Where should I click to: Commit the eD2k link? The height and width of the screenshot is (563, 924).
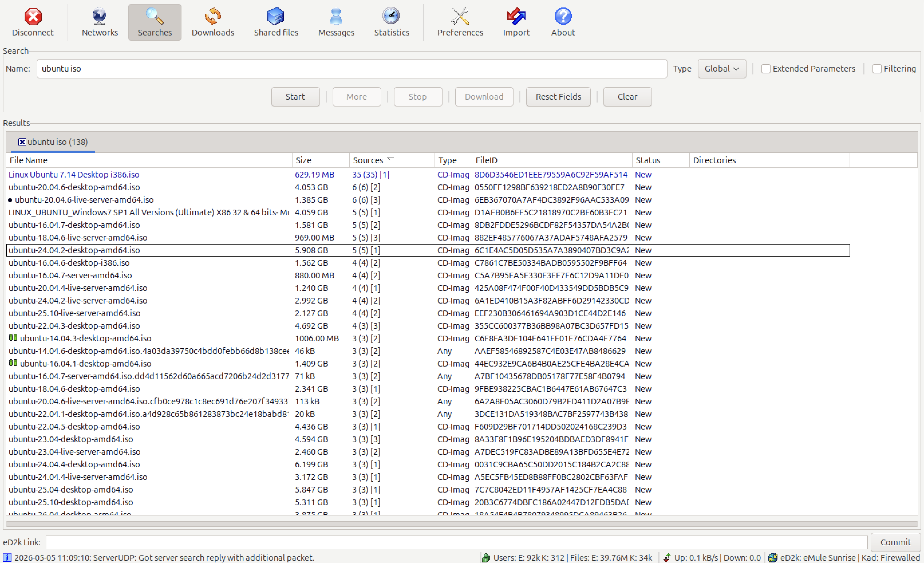tap(895, 542)
